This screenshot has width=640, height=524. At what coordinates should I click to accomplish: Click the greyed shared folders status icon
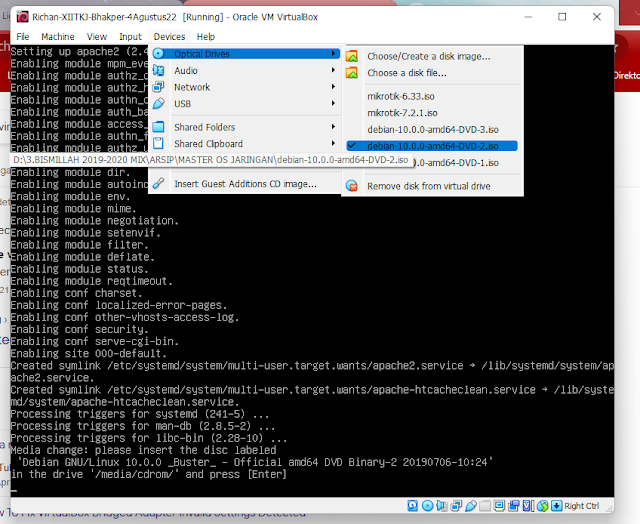[x=485, y=506]
